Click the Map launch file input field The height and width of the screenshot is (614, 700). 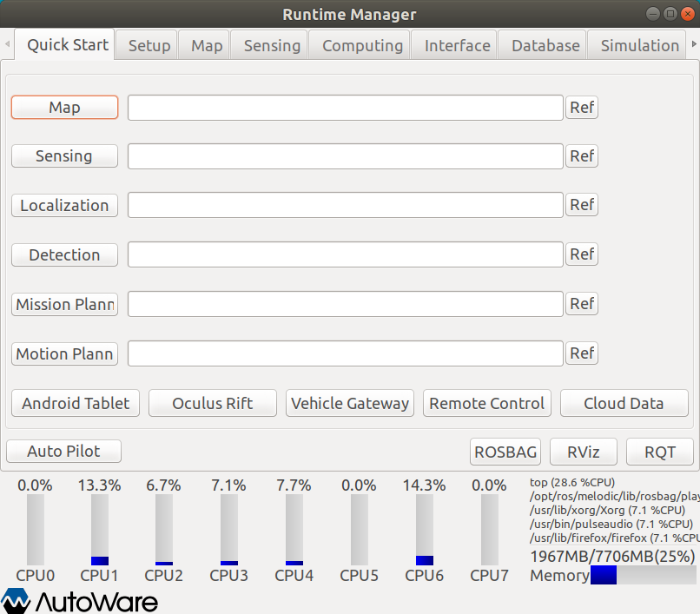[x=345, y=107]
